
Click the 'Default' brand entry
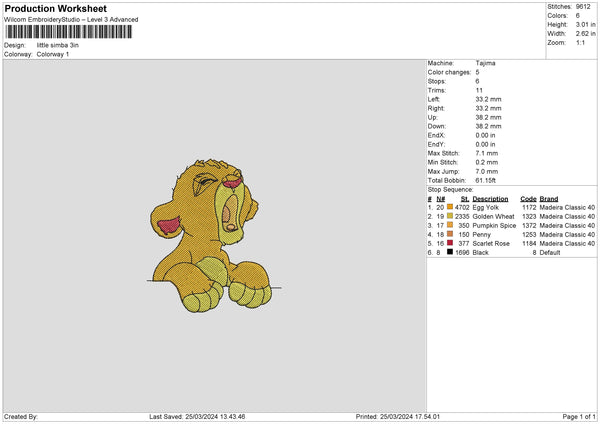point(550,253)
